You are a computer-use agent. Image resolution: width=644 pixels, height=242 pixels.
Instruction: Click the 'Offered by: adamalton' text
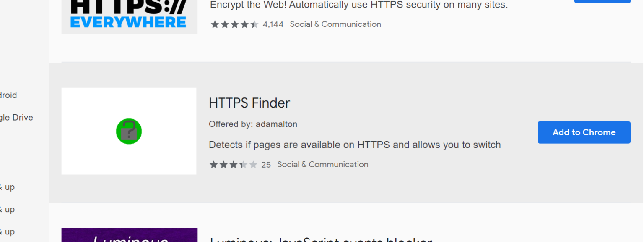coord(253,124)
